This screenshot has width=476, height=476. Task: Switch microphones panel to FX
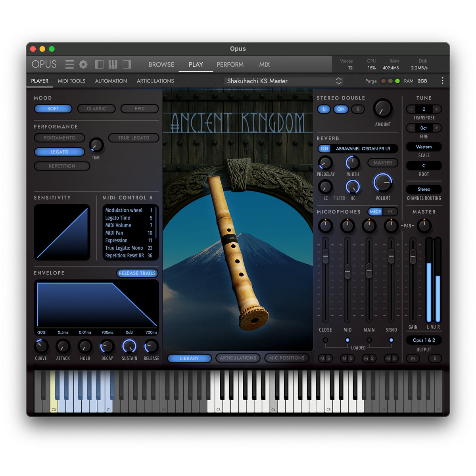tap(390, 212)
